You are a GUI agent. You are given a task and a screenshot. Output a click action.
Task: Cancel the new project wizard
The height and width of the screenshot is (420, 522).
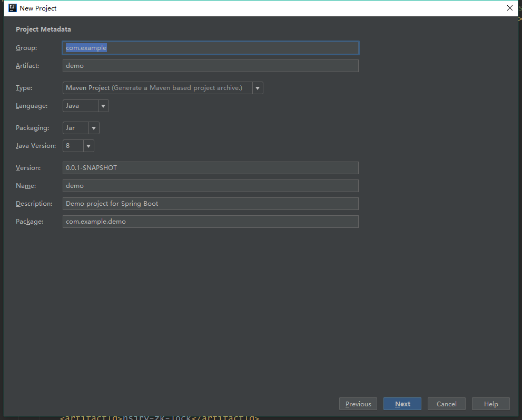[447, 404]
